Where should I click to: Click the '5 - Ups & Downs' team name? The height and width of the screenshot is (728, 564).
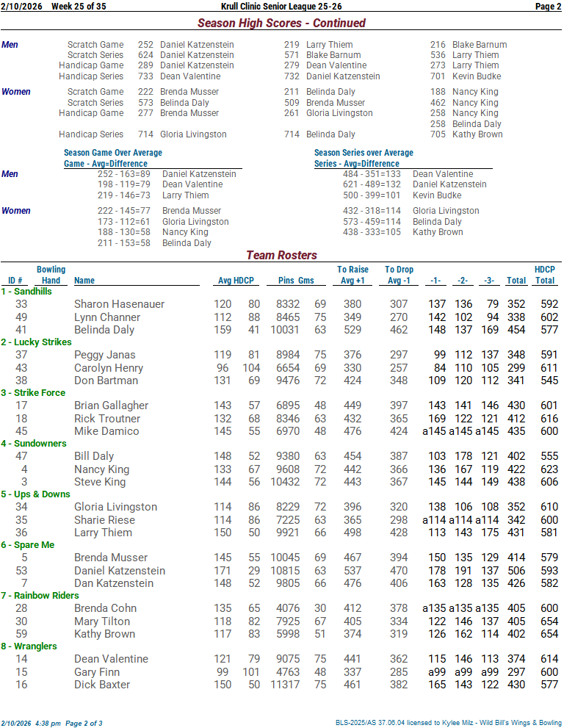tap(35, 494)
